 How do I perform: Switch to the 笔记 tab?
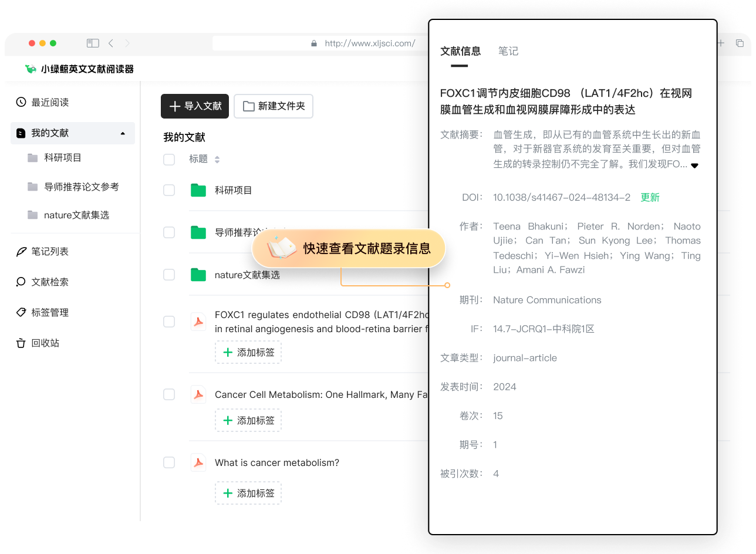[x=508, y=52]
